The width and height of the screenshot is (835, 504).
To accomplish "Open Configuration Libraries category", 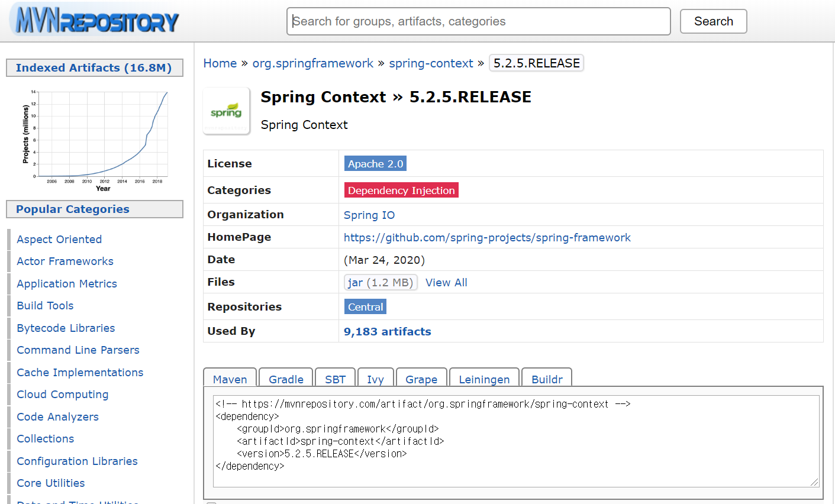I will (77, 461).
